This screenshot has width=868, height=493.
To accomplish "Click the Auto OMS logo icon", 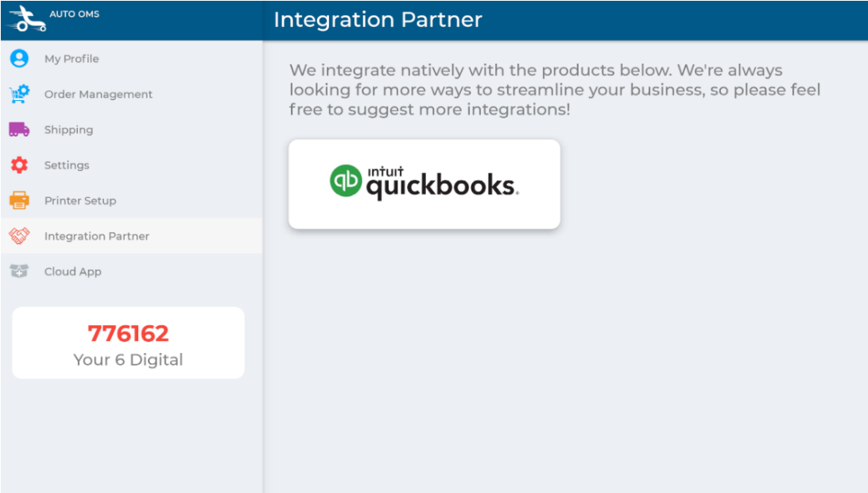I will (26, 19).
